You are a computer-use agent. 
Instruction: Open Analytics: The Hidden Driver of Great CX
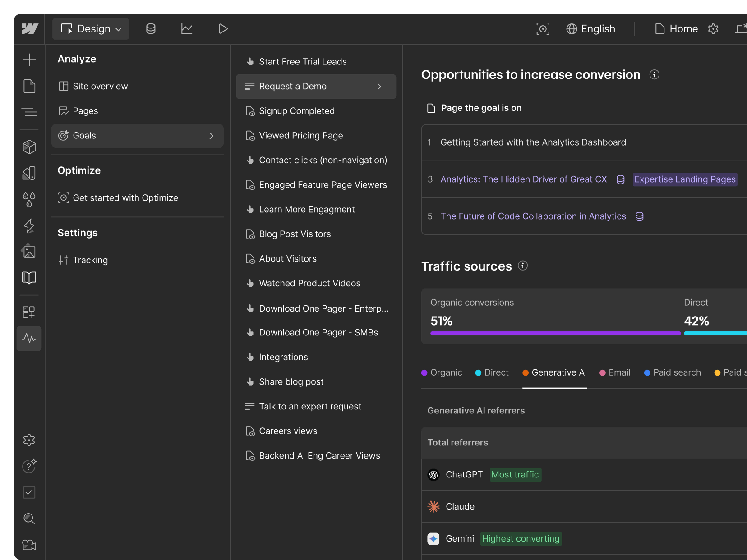coord(523,179)
